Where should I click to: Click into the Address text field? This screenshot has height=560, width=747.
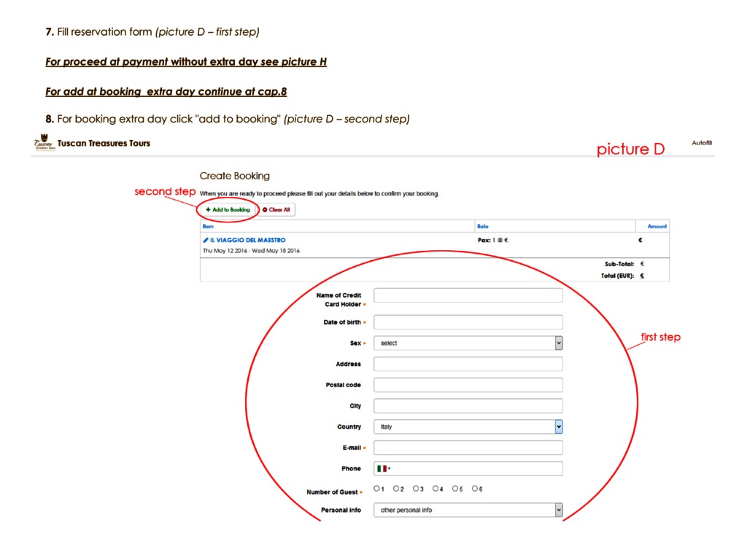pos(468,364)
